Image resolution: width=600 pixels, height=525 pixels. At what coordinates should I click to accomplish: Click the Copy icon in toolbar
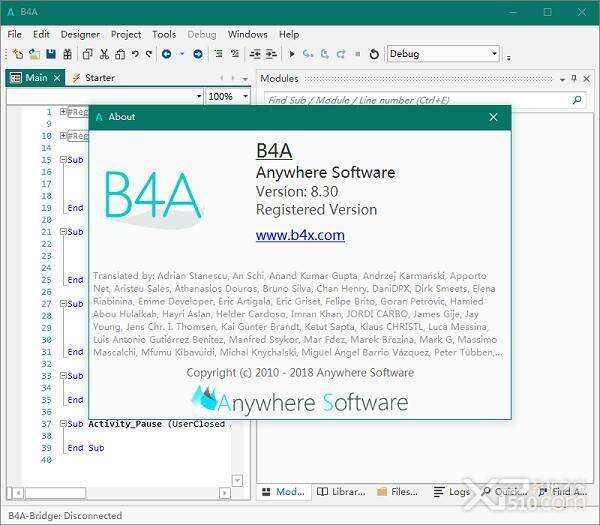coord(88,54)
